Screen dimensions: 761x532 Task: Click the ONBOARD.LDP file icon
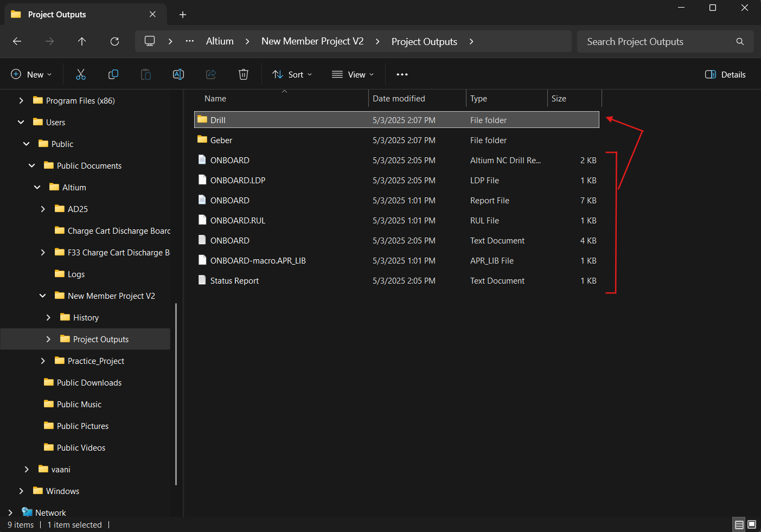pyautogui.click(x=202, y=180)
